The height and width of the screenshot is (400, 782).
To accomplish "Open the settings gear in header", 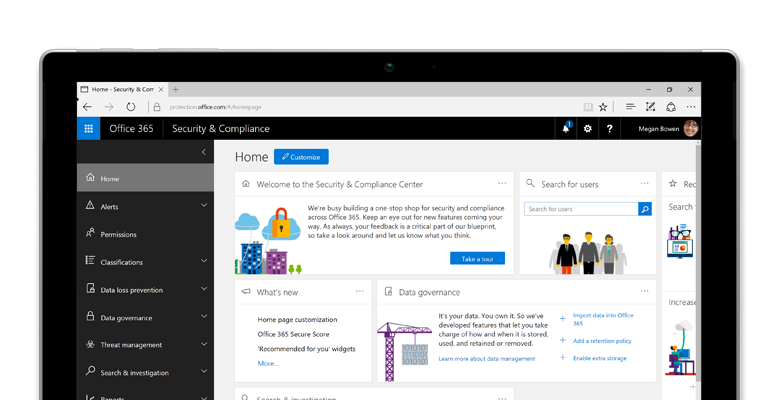I will click(587, 129).
